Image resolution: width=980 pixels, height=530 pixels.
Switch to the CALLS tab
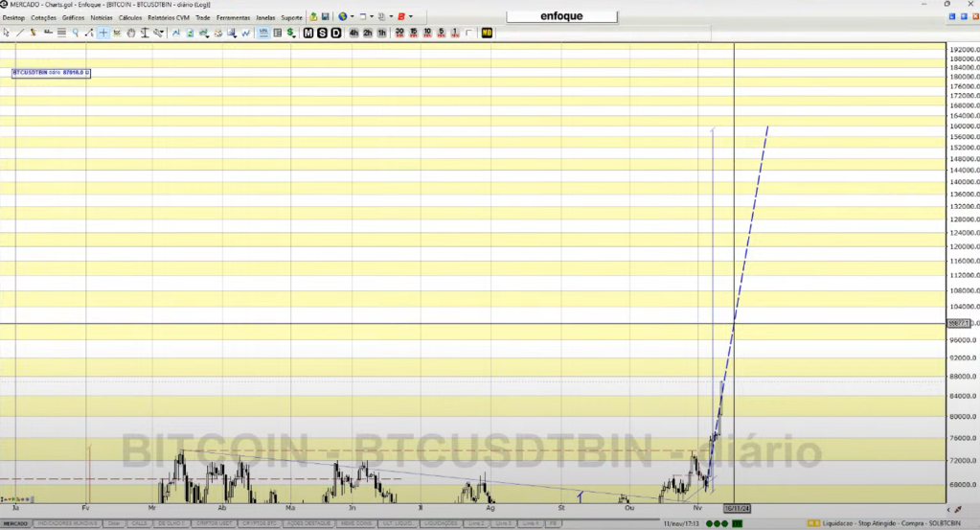tap(139, 523)
